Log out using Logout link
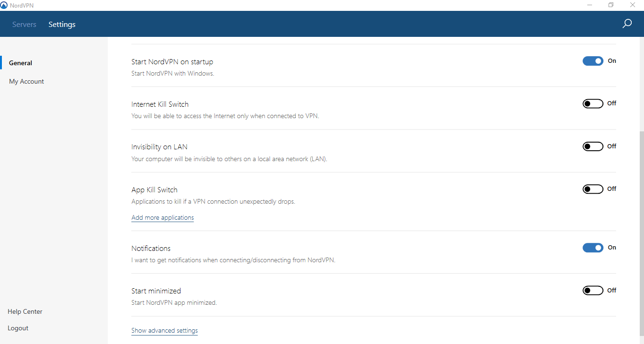This screenshot has width=644, height=344. click(x=18, y=328)
